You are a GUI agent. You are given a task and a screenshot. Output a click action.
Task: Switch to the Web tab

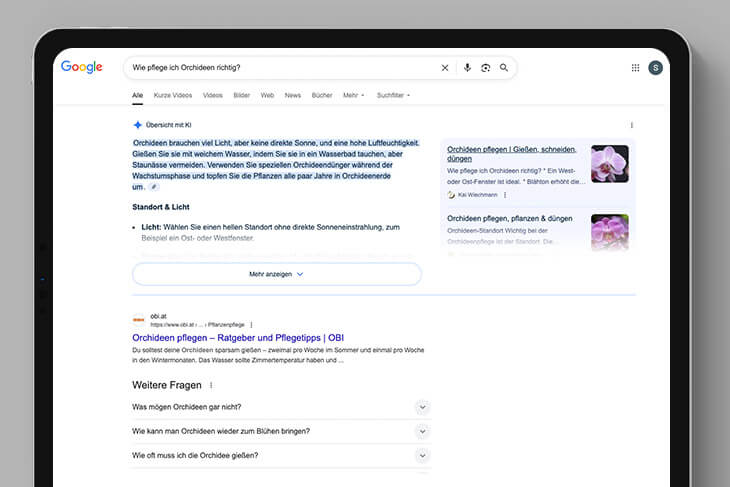[x=267, y=95]
